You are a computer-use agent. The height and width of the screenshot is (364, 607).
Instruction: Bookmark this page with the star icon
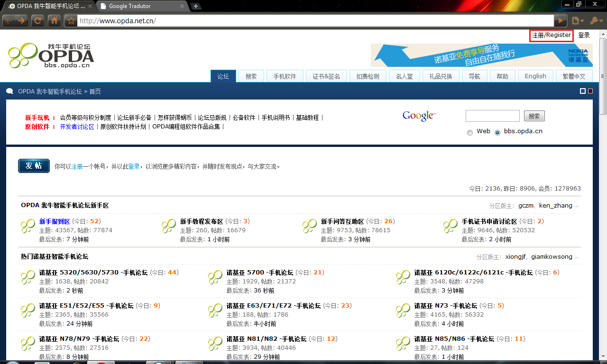point(71,21)
